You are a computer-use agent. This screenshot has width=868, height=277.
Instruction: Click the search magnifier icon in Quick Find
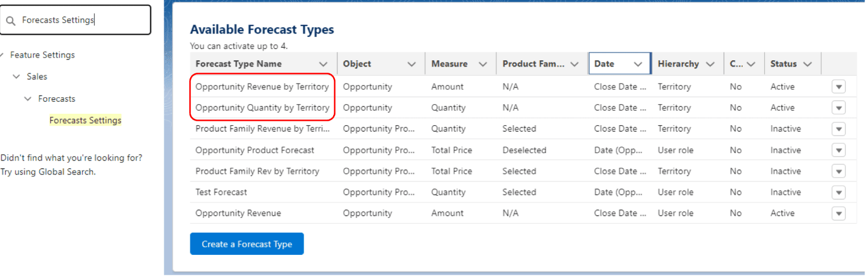(11, 20)
